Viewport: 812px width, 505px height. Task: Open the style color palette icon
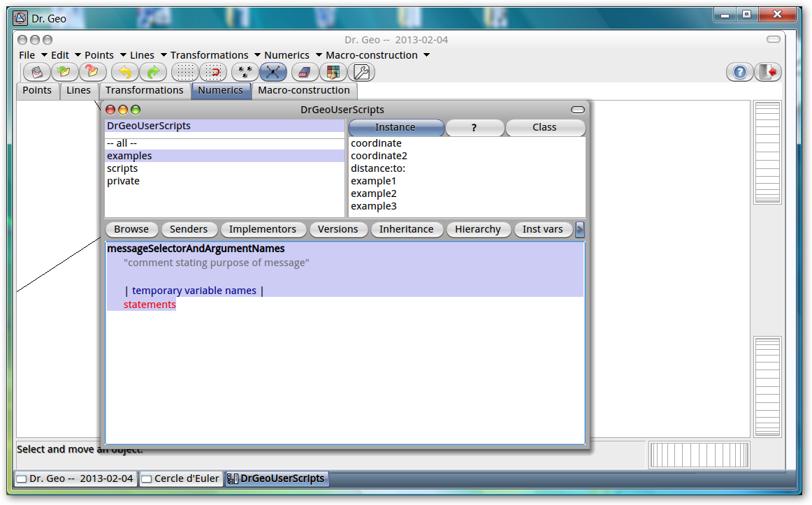pos(333,72)
